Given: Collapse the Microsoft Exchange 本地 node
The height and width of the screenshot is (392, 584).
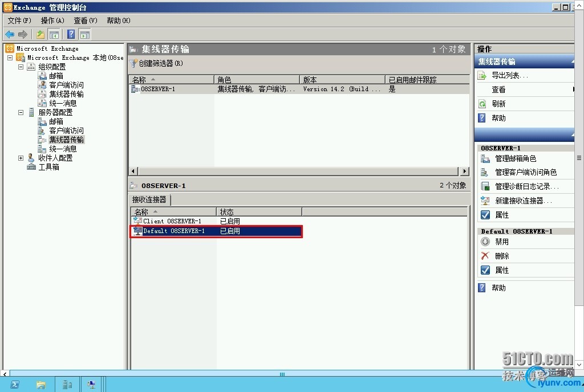Looking at the screenshot, I should point(10,58).
